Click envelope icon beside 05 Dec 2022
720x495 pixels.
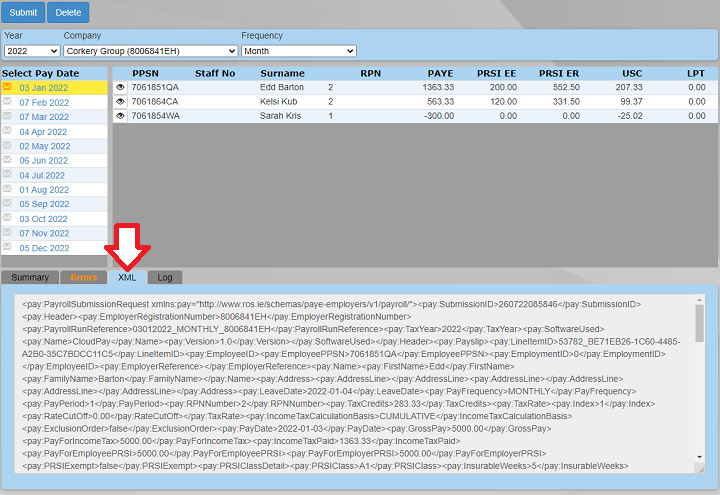(8, 247)
